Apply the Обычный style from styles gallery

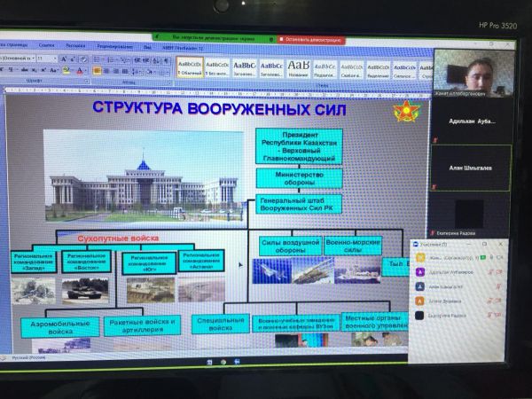(x=190, y=66)
